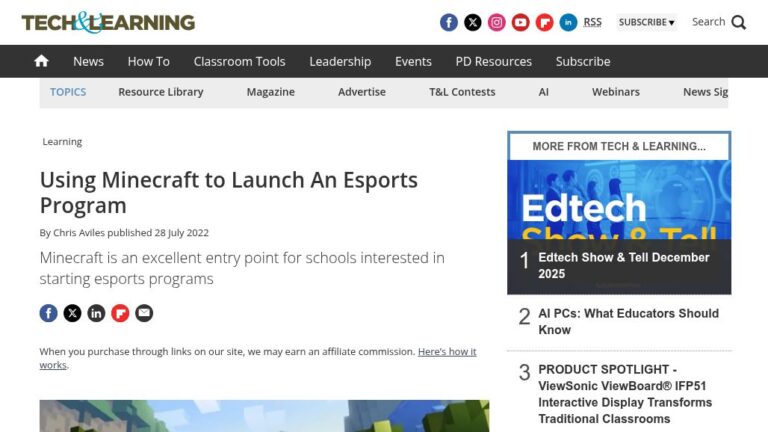
Task: Click the article headline about Minecraft esports
Action: coord(229,192)
